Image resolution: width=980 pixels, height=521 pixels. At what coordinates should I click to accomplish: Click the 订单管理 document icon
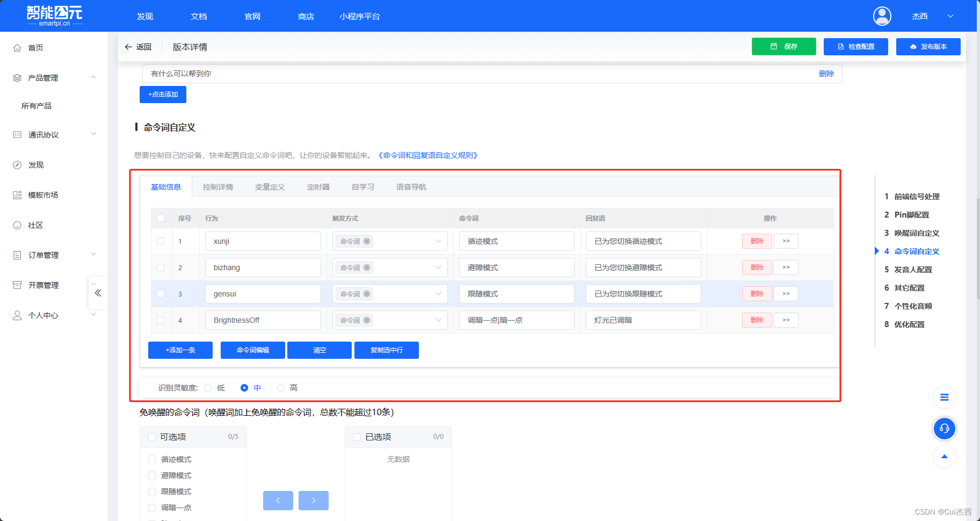(x=17, y=255)
